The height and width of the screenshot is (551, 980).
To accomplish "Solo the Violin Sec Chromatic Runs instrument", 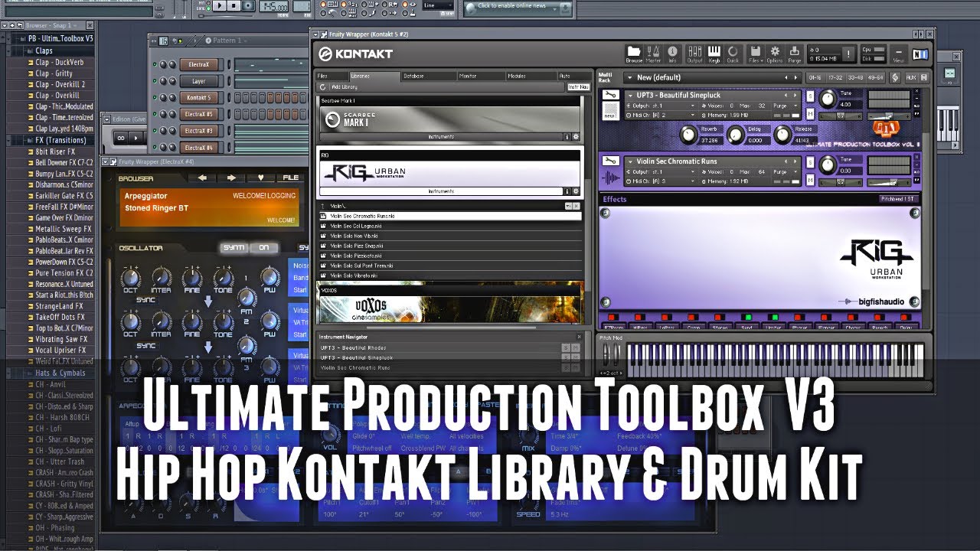I will click(810, 161).
